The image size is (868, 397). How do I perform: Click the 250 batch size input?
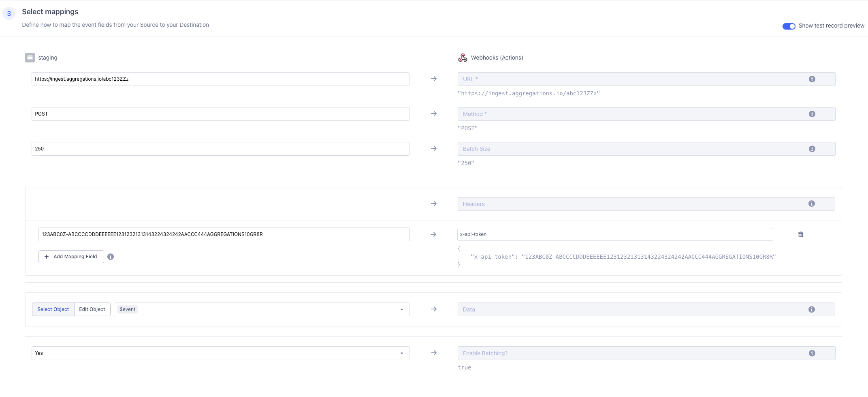click(x=220, y=149)
